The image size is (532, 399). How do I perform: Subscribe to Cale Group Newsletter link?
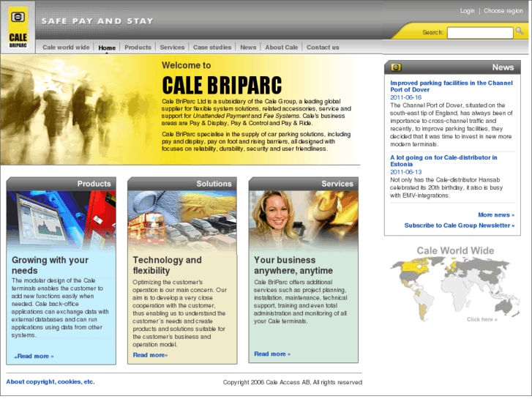pyautogui.click(x=460, y=225)
